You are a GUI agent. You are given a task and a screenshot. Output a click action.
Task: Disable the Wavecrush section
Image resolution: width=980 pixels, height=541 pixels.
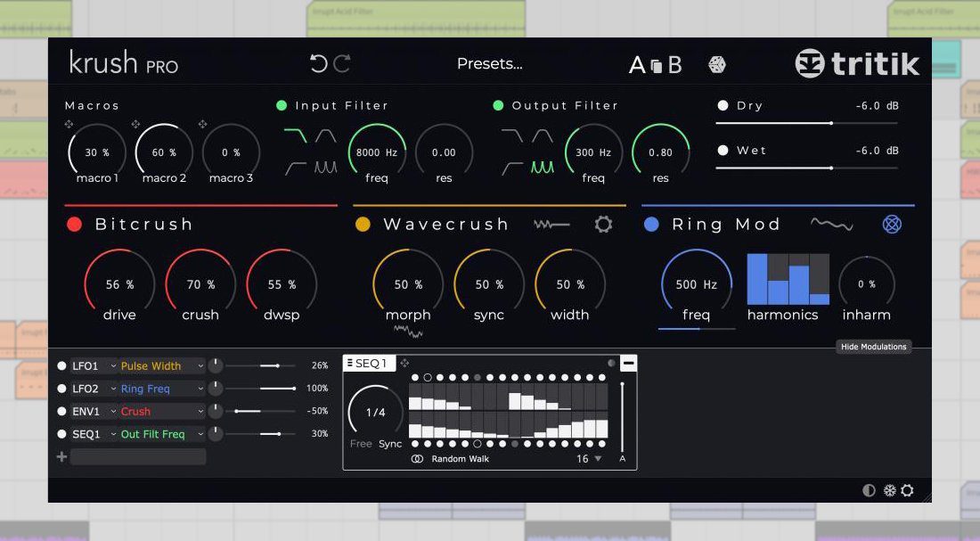[x=363, y=224]
